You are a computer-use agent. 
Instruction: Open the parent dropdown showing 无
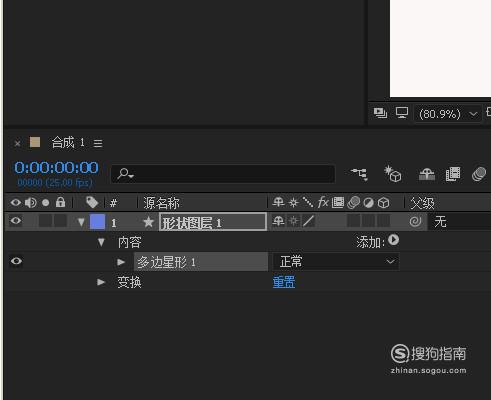tap(459, 222)
